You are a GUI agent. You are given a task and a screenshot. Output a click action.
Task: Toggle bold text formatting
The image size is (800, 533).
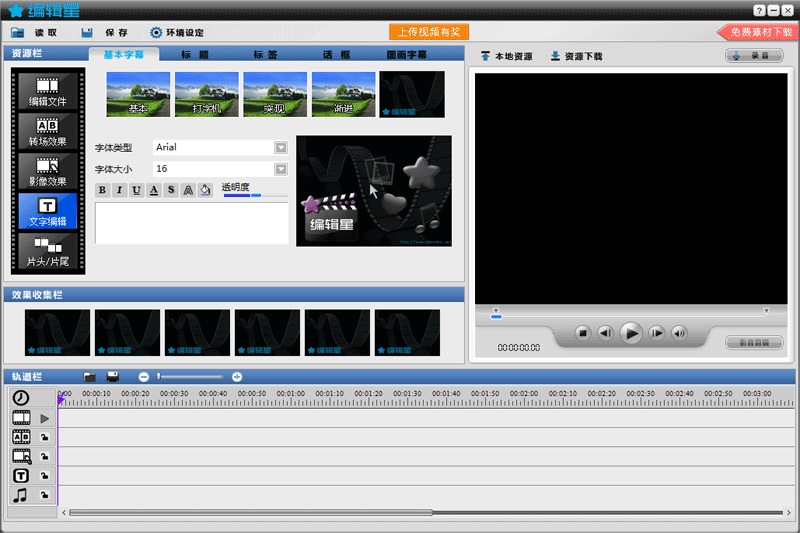coord(102,190)
